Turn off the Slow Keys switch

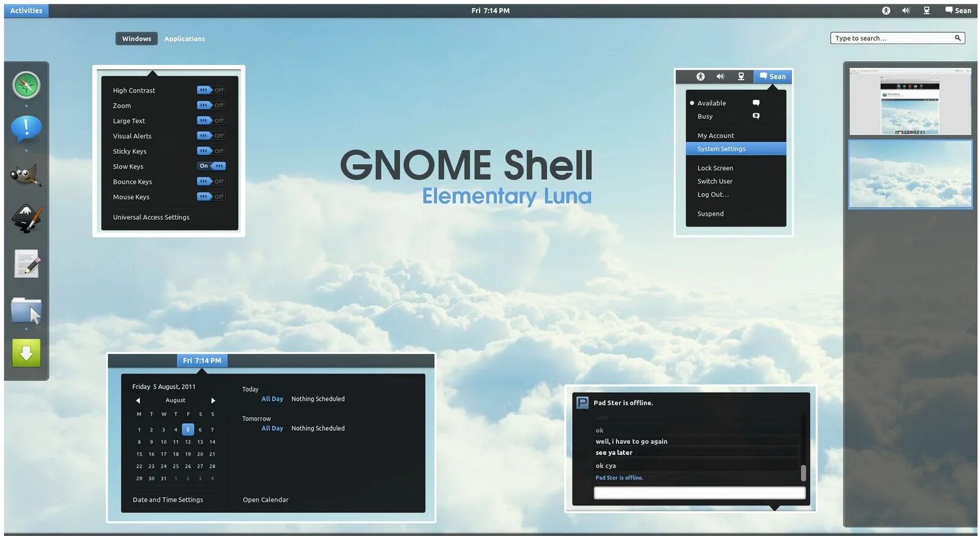pos(211,166)
